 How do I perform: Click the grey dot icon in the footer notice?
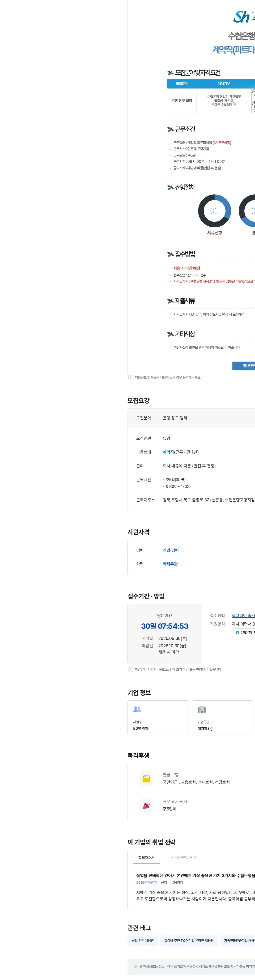[x=135, y=966]
